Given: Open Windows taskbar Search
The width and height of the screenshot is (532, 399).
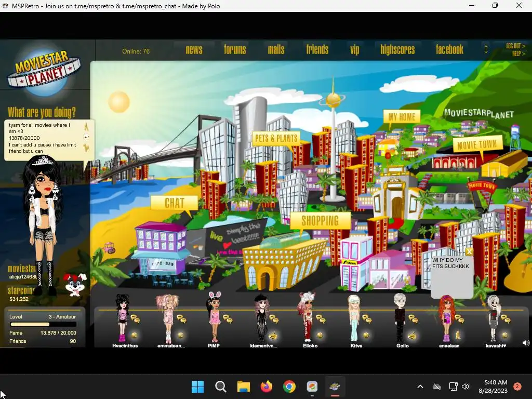Looking at the screenshot, I should point(220,387).
